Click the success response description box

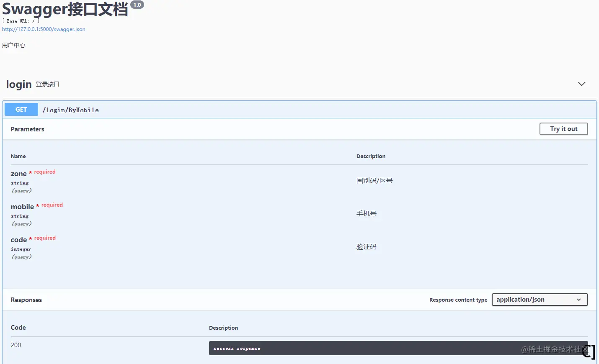398,348
